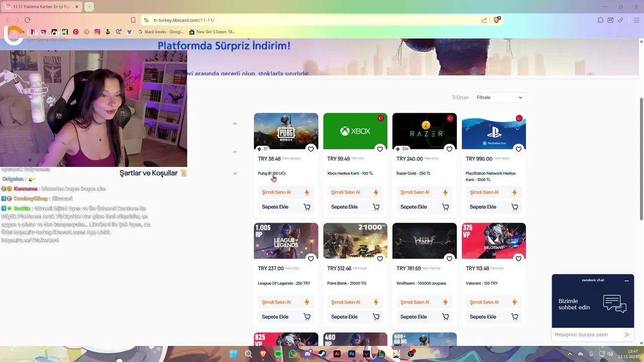Open the Brave Shields lion icon

pos(497,20)
